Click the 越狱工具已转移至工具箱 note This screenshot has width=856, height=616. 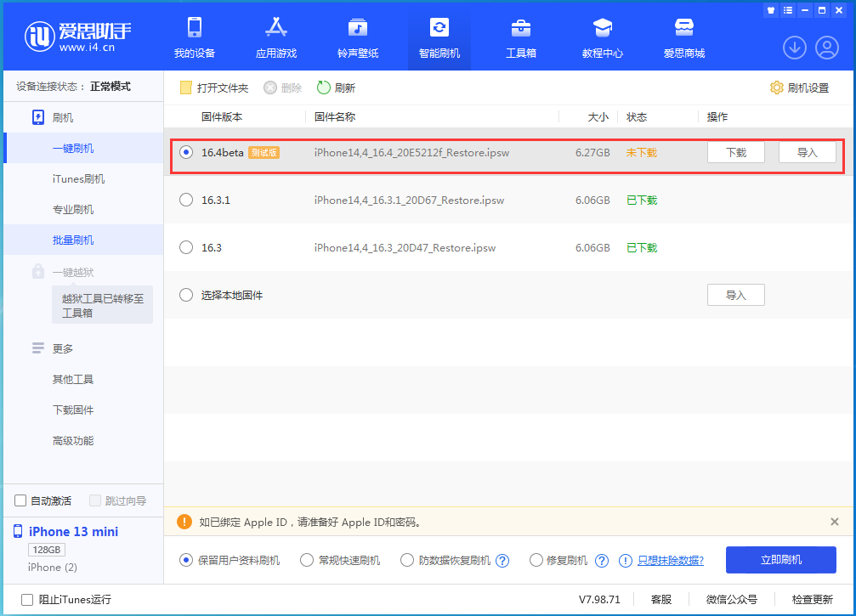102,306
